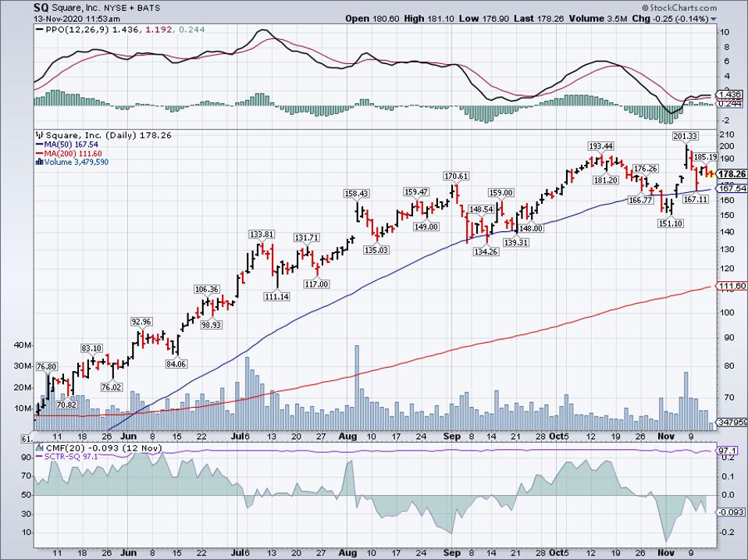Click the 193.44 high price label
Screen dimensions: 748x560
600,145
